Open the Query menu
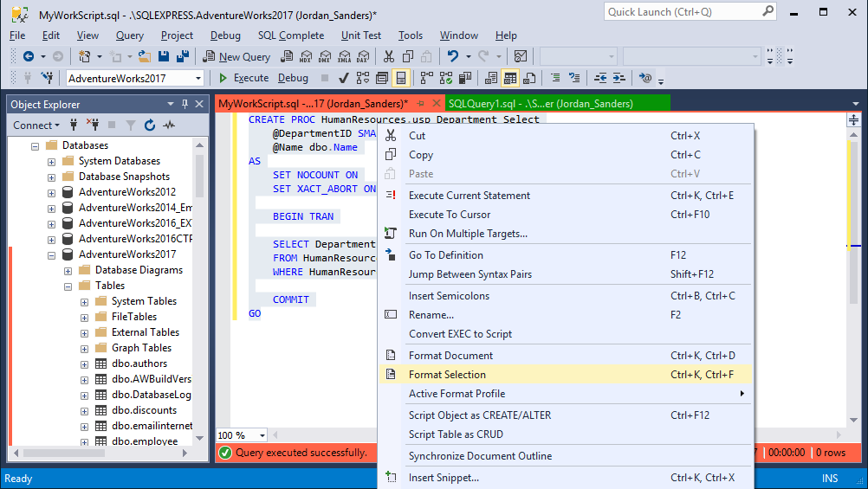Viewport: 868px width, 489px height. point(130,35)
